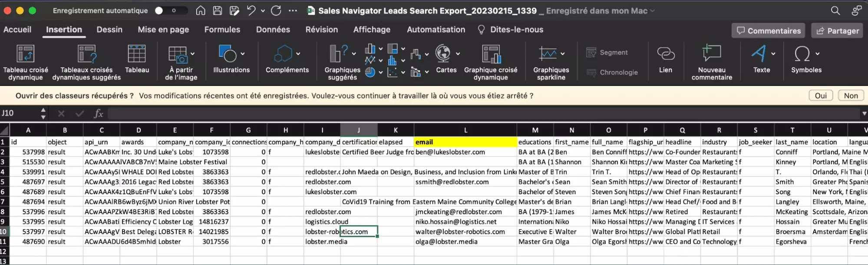This screenshot has width=868, height=265.
Task: Expand the Compléments dropdown arrow
Action: (x=298, y=54)
